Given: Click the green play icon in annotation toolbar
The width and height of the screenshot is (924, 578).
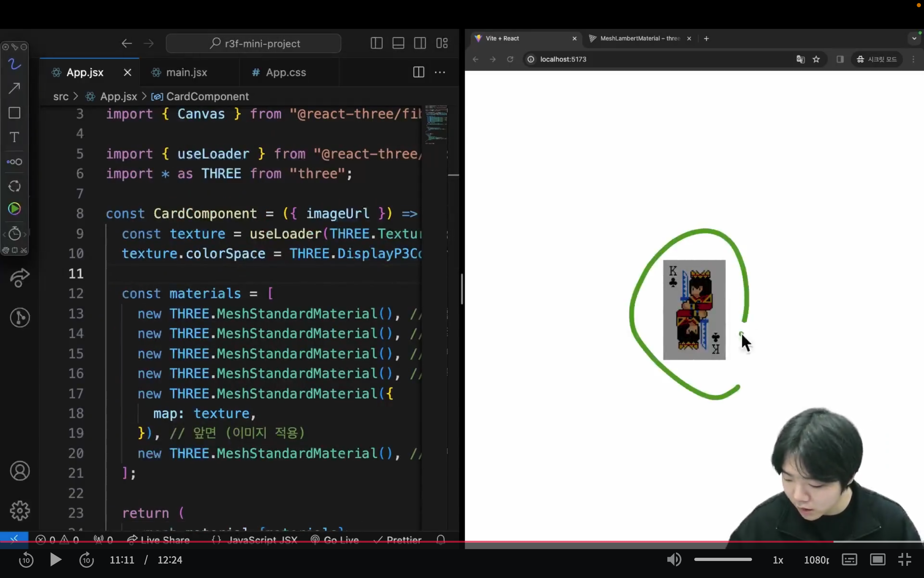Looking at the screenshot, I should click(x=14, y=209).
